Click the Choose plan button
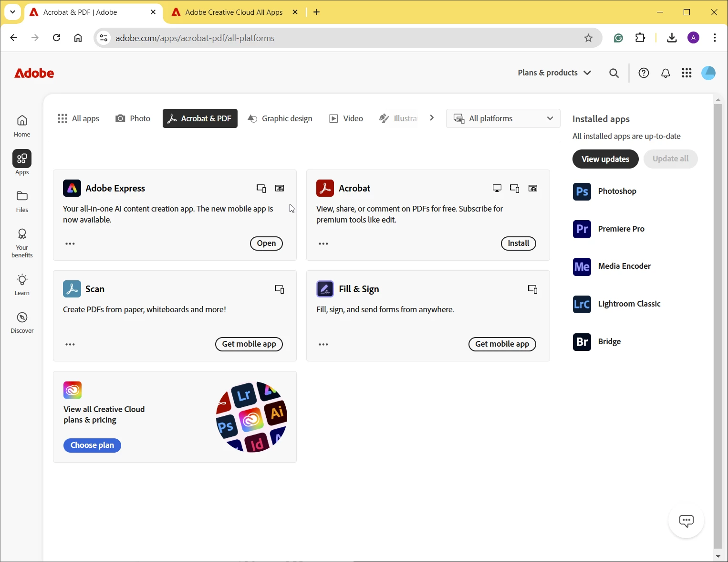 pyautogui.click(x=92, y=445)
